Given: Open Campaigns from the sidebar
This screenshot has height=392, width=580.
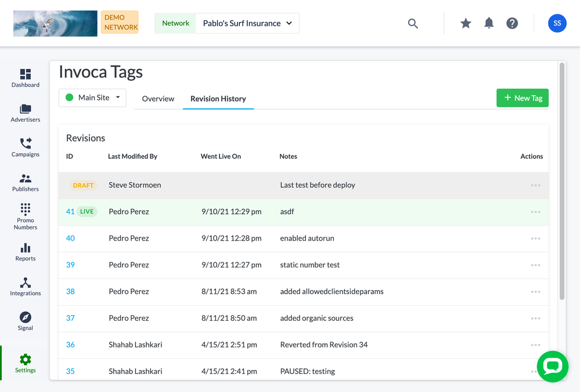Looking at the screenshot, I should (x=25, y=147).
